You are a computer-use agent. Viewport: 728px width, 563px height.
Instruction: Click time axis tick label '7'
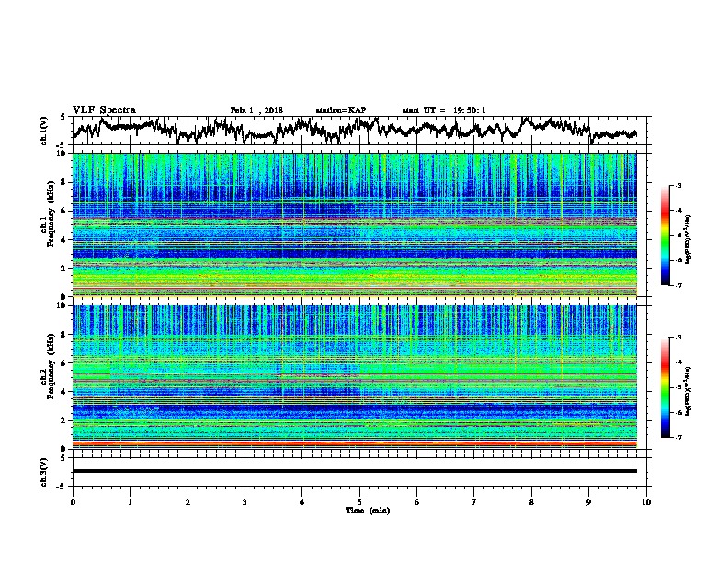pos(474,502)
